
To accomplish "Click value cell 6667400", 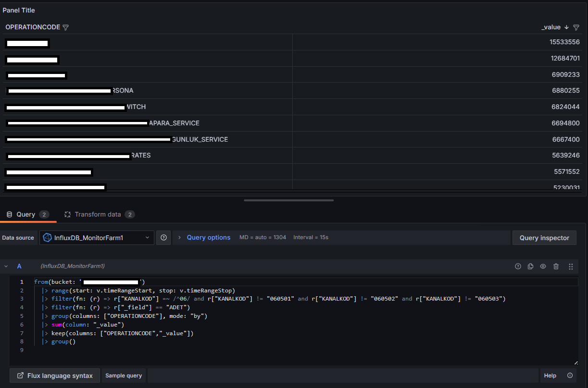I will 566,139.
